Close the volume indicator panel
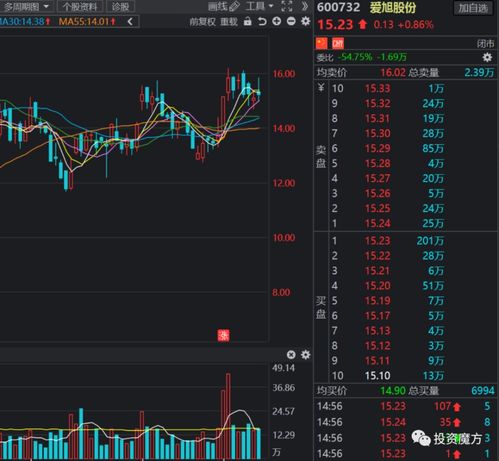Image resolution: width=499 pixels, height=461 pixels. pyautogui.click(x=291, y=355)
